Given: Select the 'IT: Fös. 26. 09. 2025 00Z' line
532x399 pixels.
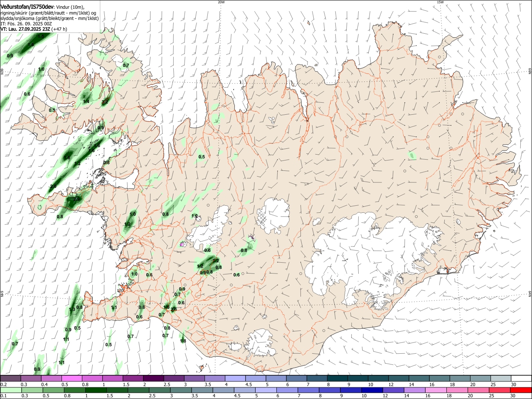Looking at the screenshot, I should tap(26, 24).
